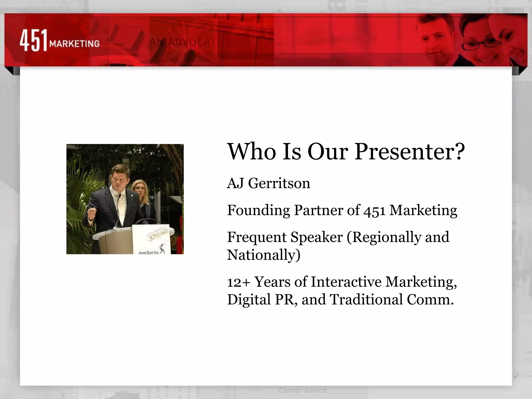Select the Who Is Our Presenter? heading
This screenshot has height=399, width=532.
tap(346, 152)
